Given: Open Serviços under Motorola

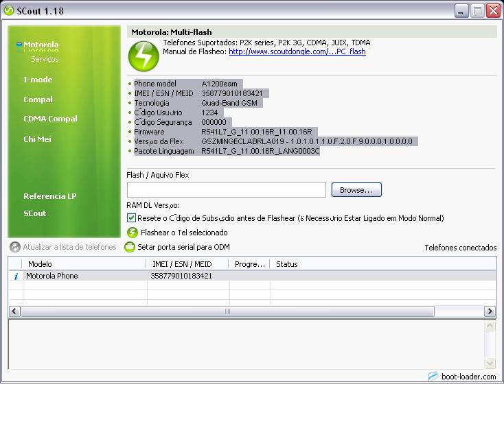Looking at the screenshot, I should pos(45,59).
